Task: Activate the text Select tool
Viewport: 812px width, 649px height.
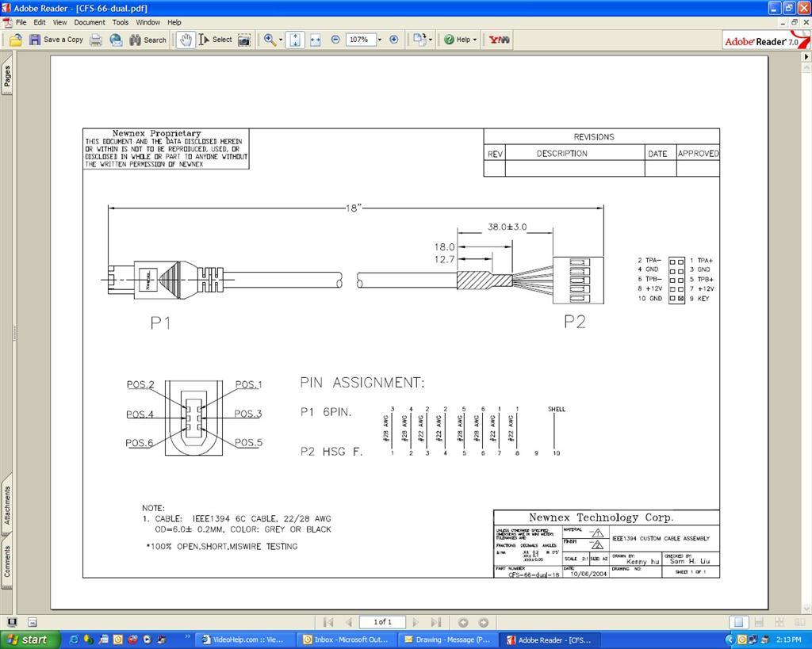Action: tap(215, 40)
